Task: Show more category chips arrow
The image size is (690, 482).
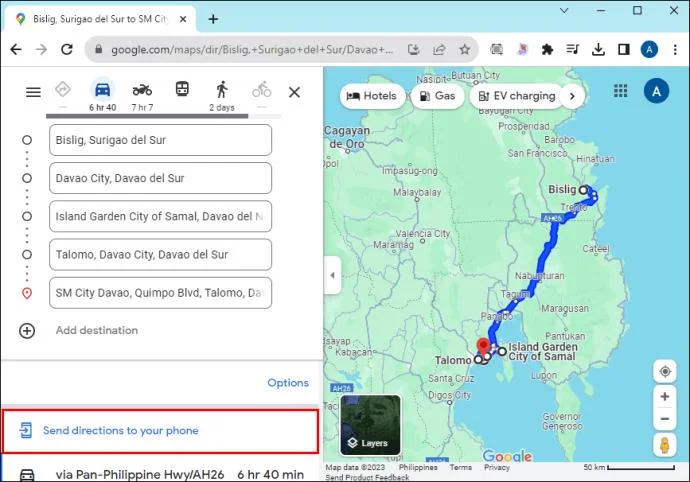Action: (x=573, y=96)
